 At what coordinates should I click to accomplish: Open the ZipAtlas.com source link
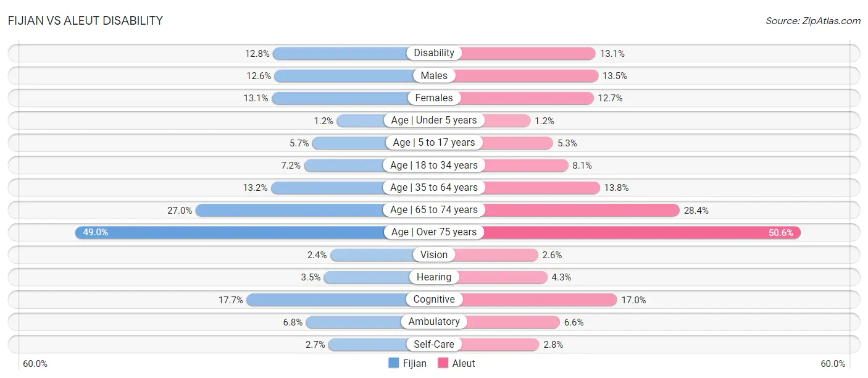pos(813,20)
